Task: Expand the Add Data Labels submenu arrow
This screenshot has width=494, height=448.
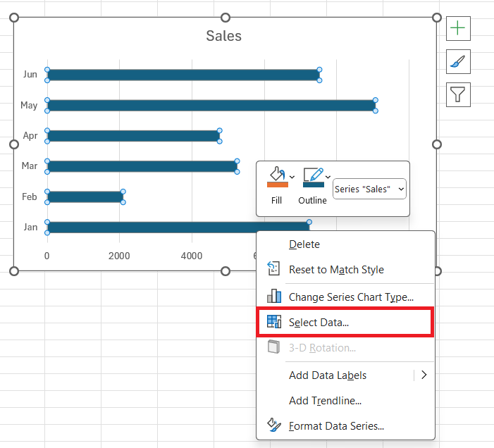Action: (x=424, y=375)
